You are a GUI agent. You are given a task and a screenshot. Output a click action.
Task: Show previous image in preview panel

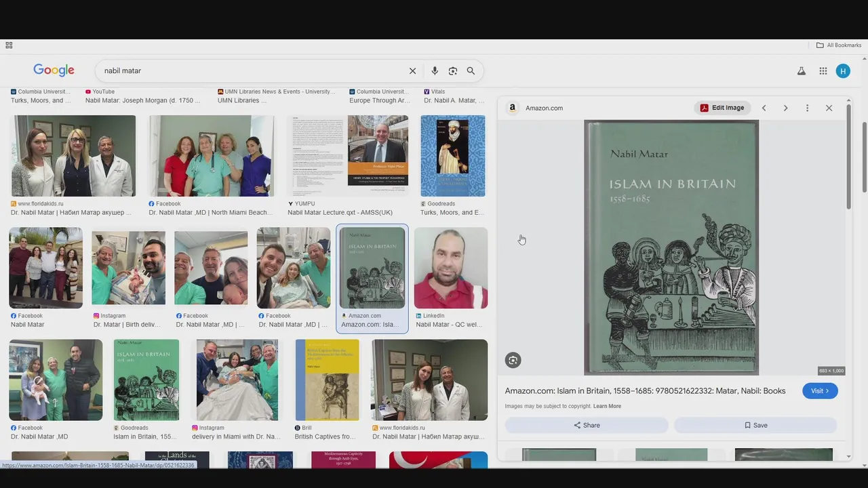tap(764, 108)
